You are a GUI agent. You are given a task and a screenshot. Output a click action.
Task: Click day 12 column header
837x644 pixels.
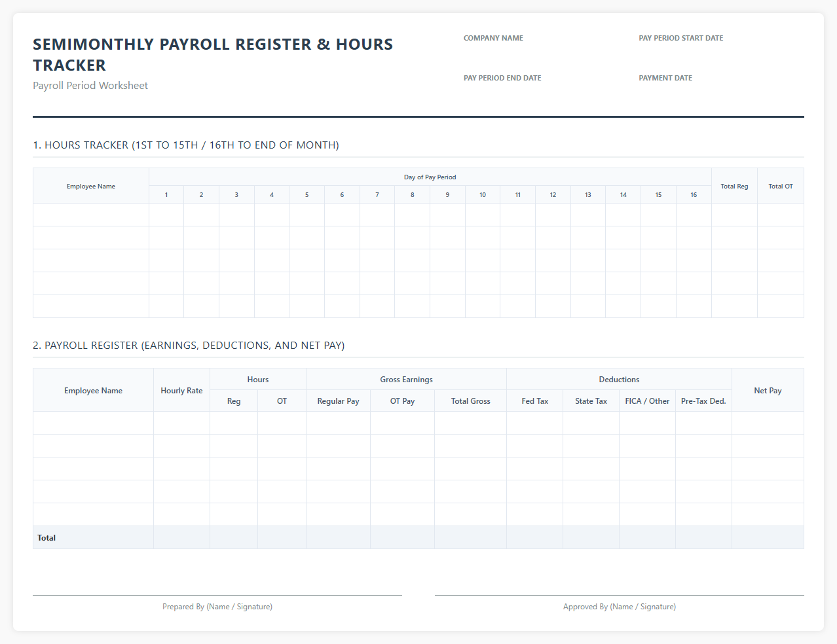coord(553,195)
